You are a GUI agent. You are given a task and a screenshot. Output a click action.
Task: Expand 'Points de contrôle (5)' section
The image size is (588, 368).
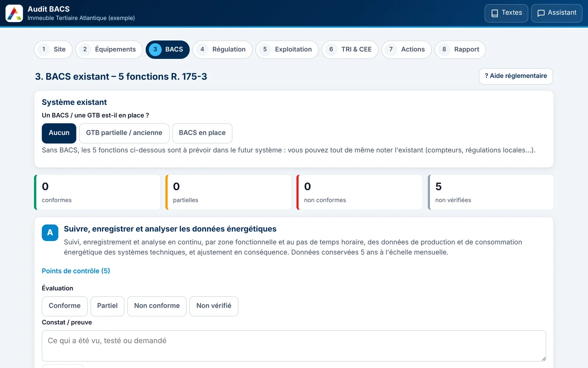click(x=76, y=271)
